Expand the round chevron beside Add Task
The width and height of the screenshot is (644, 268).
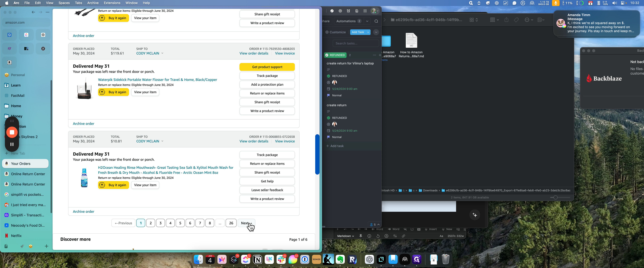click(x=376, y=32)
